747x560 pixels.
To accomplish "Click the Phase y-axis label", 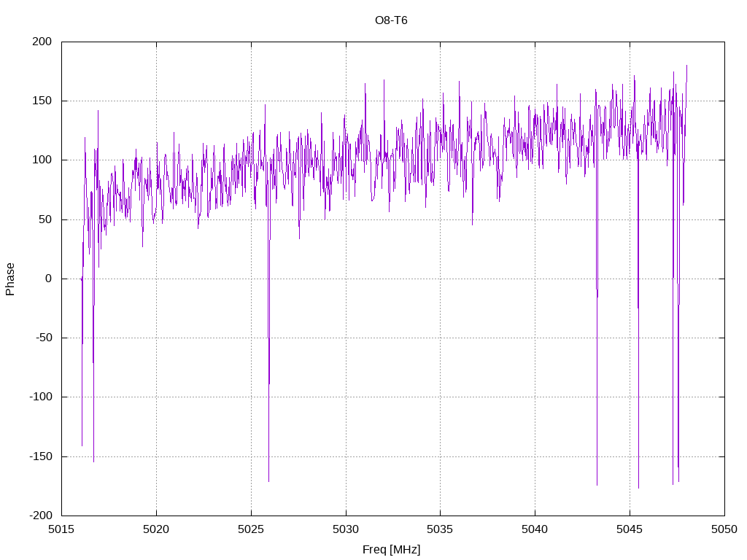I will (10, 279).
